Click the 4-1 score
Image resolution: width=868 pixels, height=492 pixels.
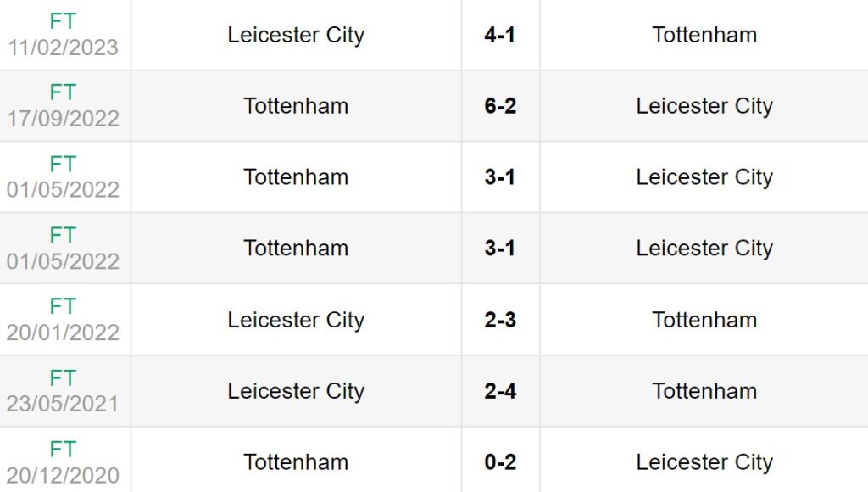(500, 35)
